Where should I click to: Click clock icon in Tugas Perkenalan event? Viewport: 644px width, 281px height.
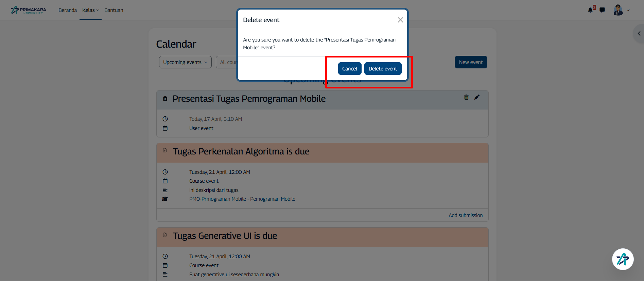pos(165,172)
